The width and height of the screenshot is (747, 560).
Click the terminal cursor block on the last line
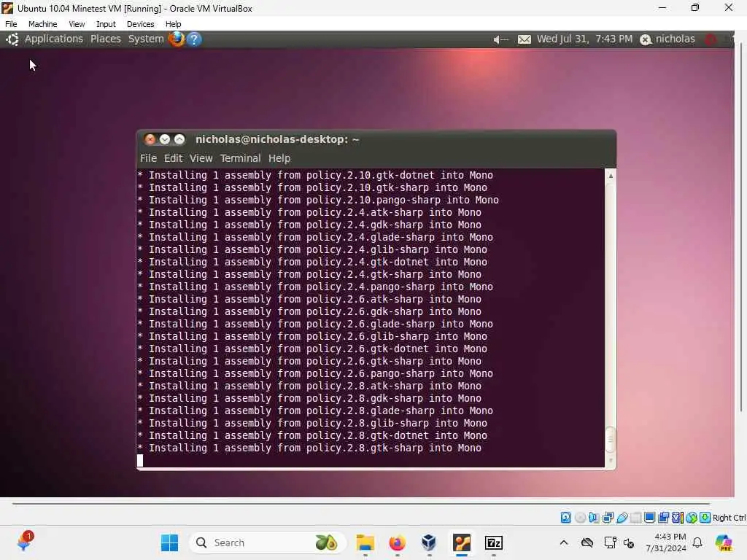pos(140,461)
